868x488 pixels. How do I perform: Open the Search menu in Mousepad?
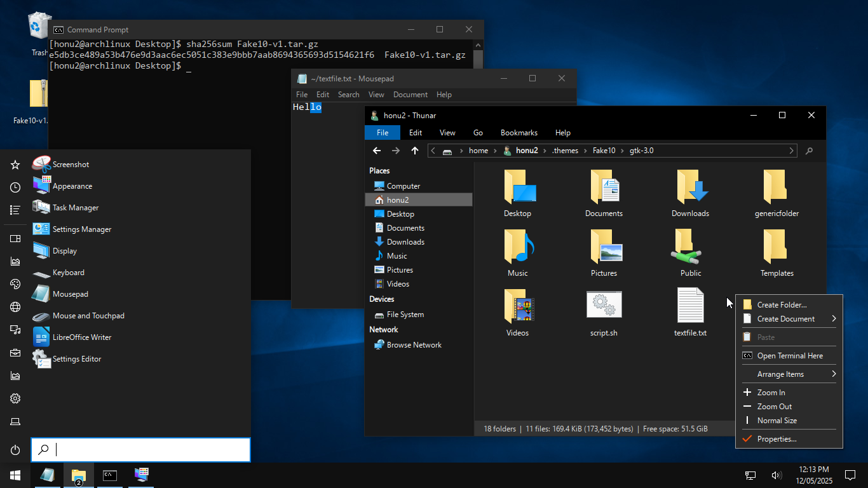click(348, 94)
